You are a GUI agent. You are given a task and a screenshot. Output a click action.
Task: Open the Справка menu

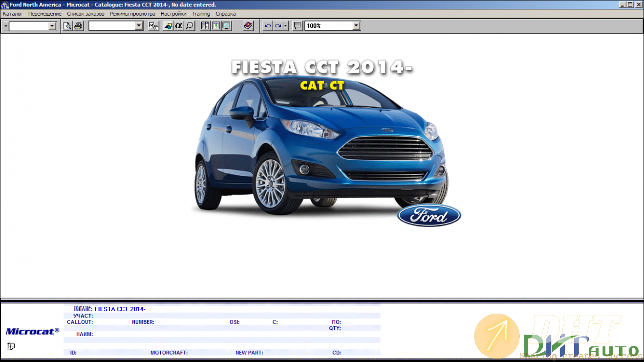coord(226,14)
